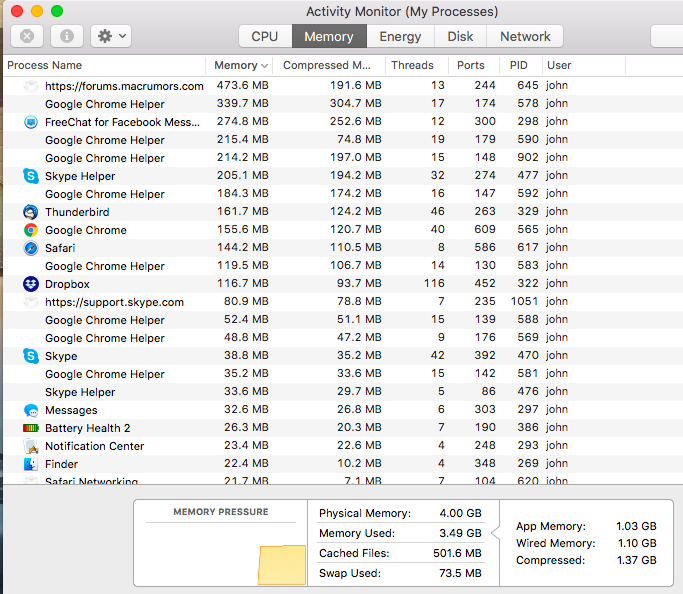Select the Finder process name
The height and width of the screenshot is (594, 683).
coord(61,464)
